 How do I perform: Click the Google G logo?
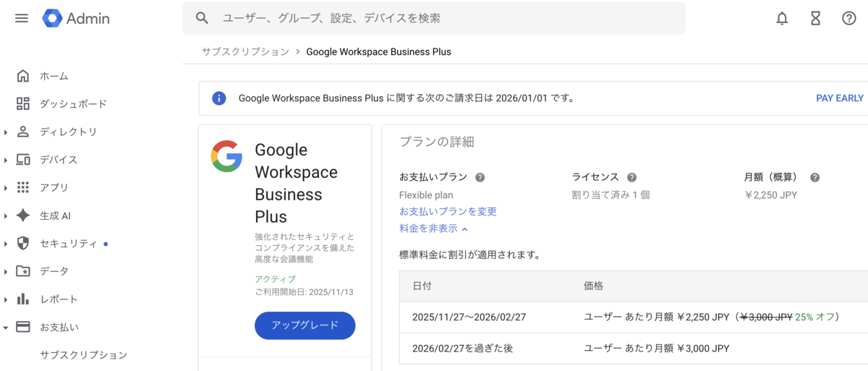click(226, 156)
